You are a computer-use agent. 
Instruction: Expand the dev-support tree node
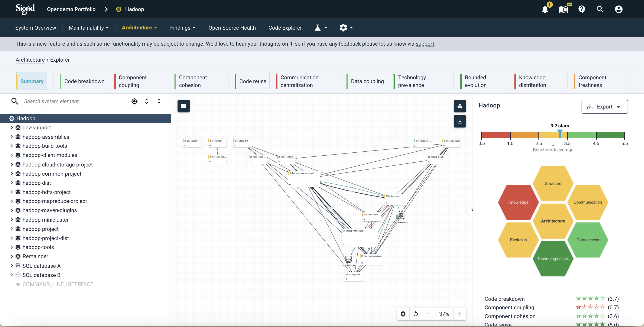12,127
